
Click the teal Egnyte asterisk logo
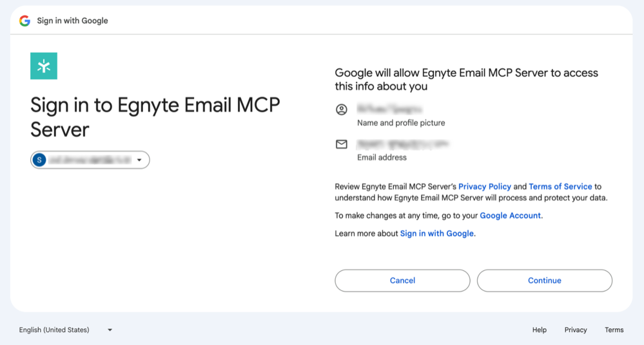(x=44, y=66)
